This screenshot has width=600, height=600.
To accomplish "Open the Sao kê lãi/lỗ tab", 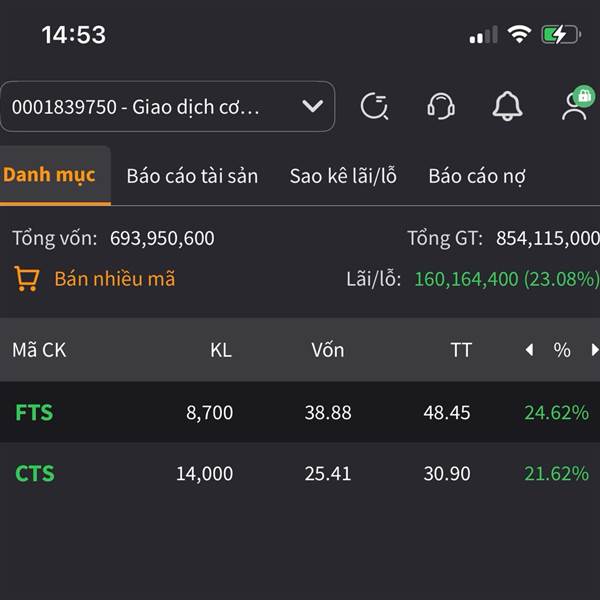I will pos(343,176).
